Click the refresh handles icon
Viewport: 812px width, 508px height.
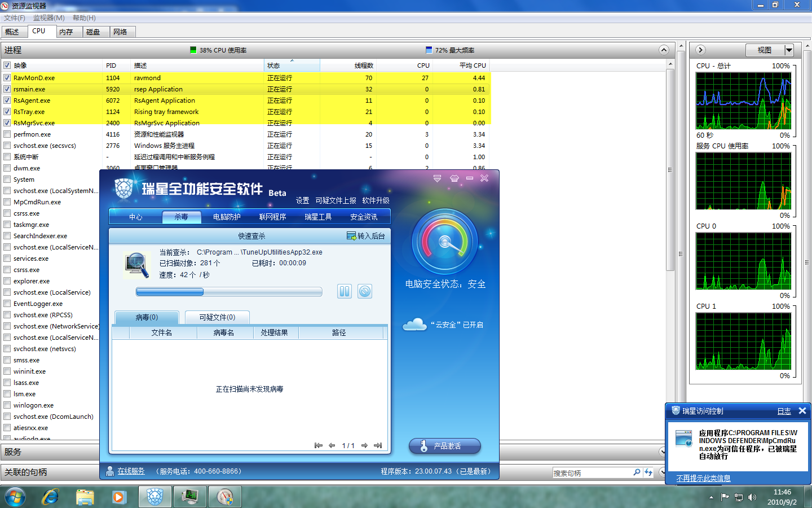(x=648, y=472)
